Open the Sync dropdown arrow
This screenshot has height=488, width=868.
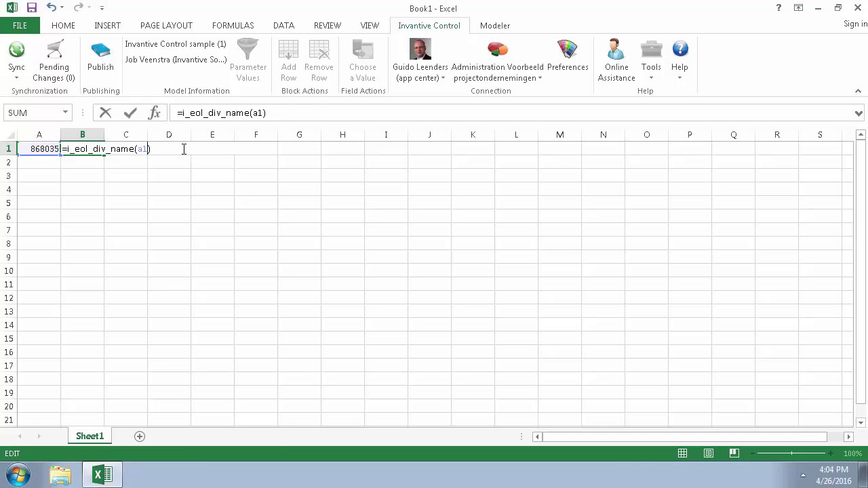tap(16, 78)
